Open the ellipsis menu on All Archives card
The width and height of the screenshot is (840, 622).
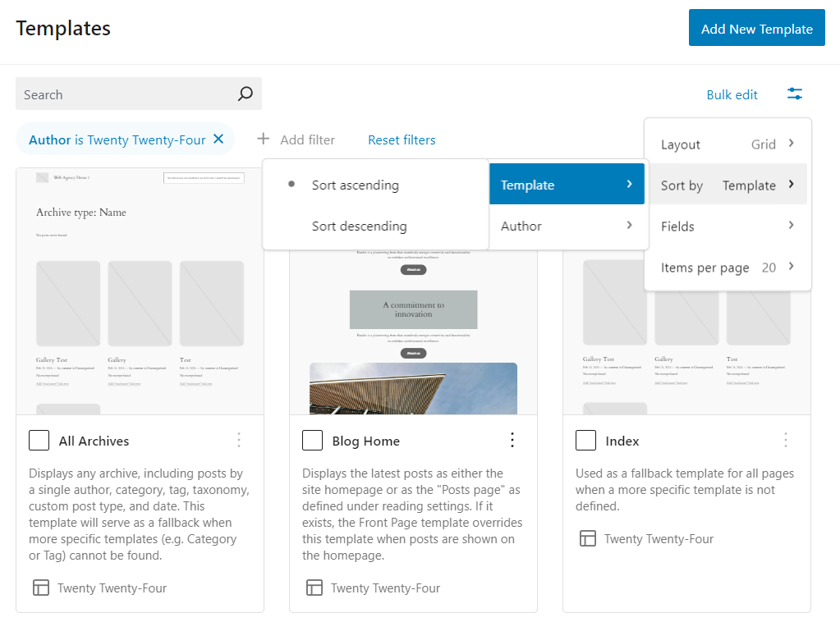[238, 441]
